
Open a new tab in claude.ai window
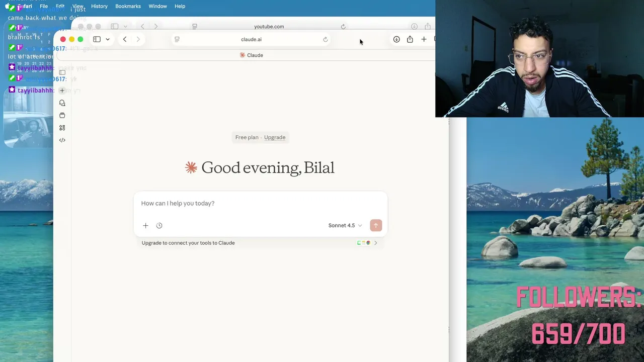point(424,39)
